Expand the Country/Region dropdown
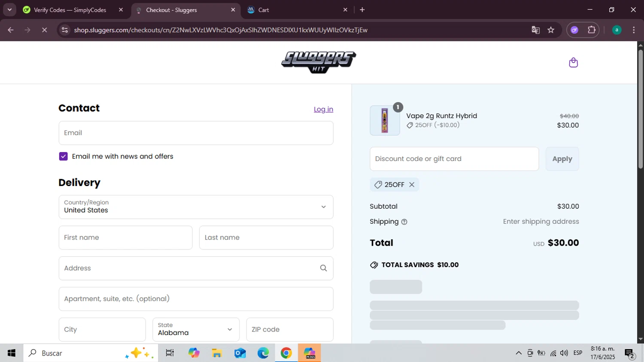This screenshot has height=362, width=644. [196, 207]
